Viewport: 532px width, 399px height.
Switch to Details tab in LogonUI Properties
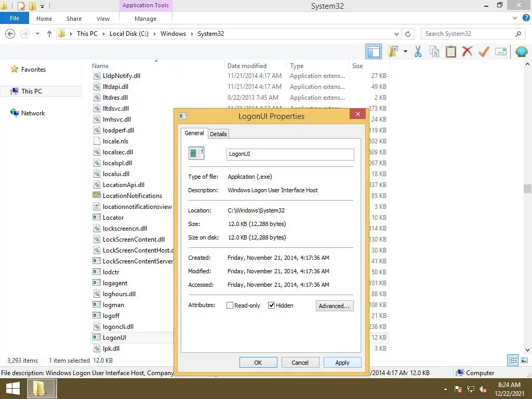pyautogui.click(x=218, y=134)
